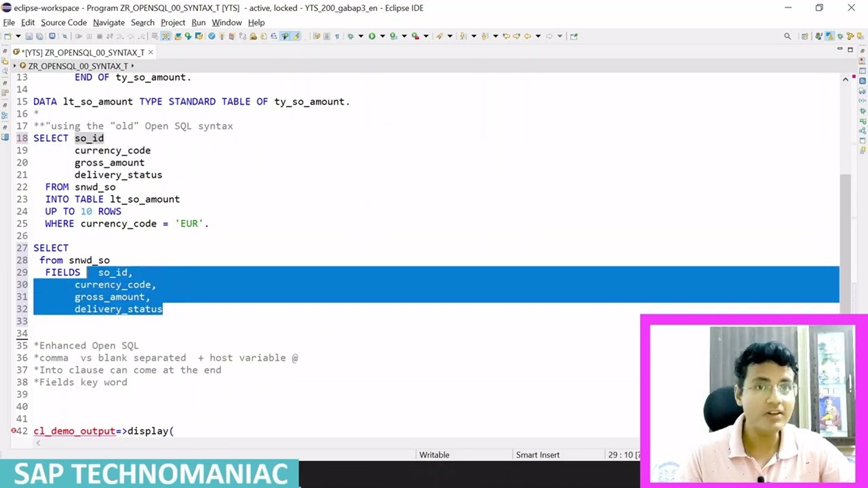Open the Next Annotation dropdown arrow
The width and height of the screenshot is (868, 488).
pyautogui.click(x=474, y=36)
